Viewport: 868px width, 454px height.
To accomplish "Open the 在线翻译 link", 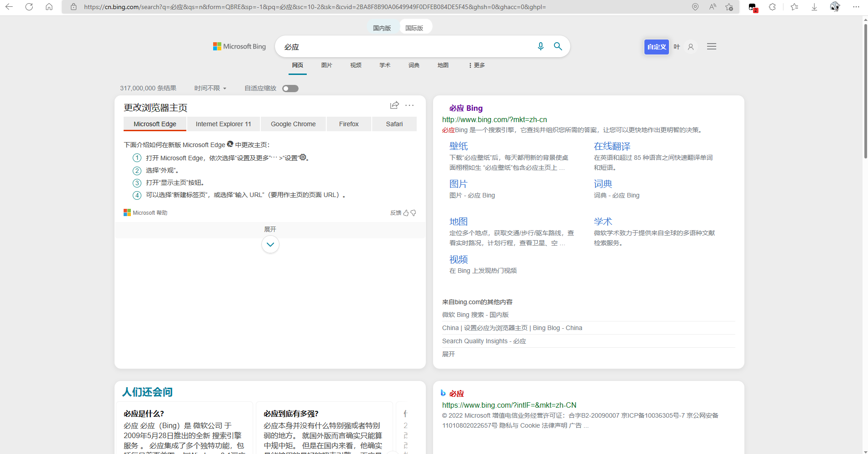I will 612,146.
